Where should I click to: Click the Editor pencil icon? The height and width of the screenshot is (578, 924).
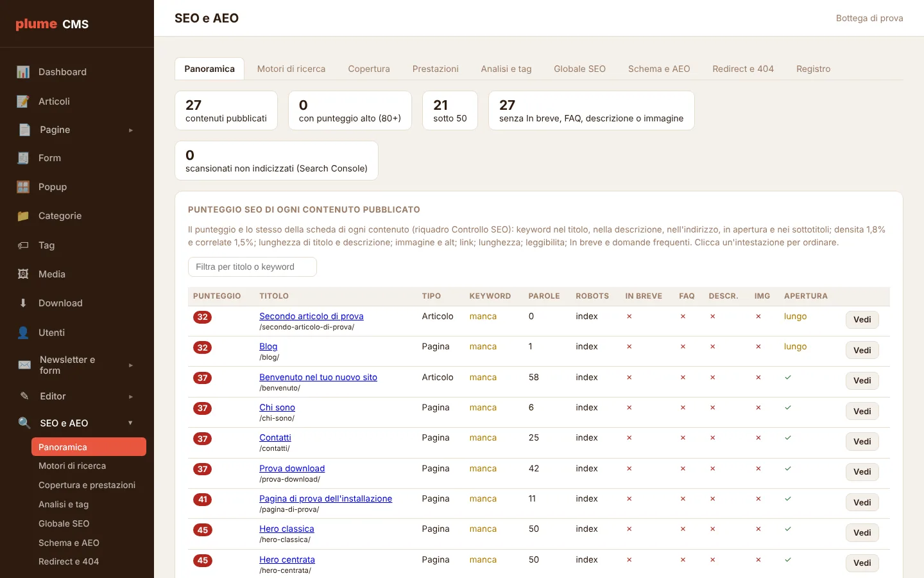click(x=24, y=396)
